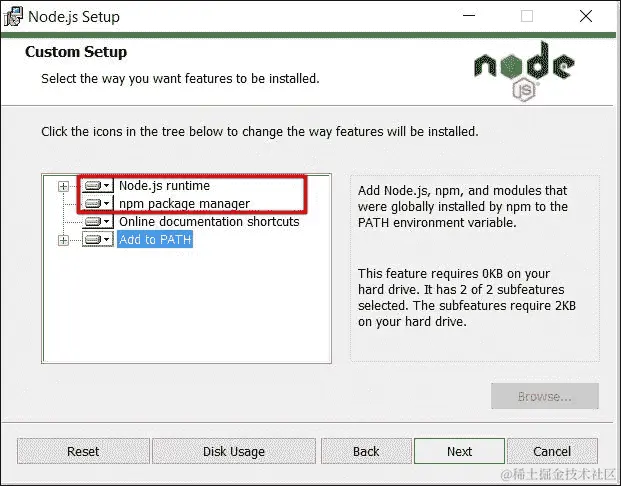Cancel the Node.js setup
621x486 pixels.
tap(552, 451)
